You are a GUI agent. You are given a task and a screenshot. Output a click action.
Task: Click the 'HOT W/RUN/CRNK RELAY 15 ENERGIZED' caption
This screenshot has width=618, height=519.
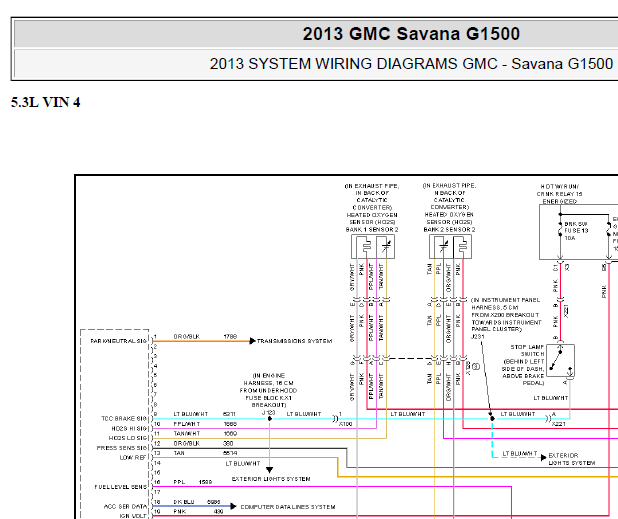[560, 194]
